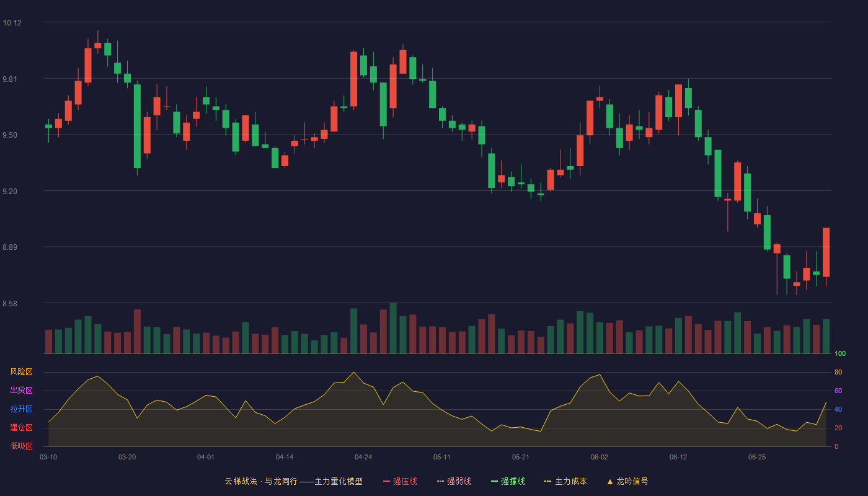
Task: Click the blue 40 indicator axis value
Action: (838, 409)
